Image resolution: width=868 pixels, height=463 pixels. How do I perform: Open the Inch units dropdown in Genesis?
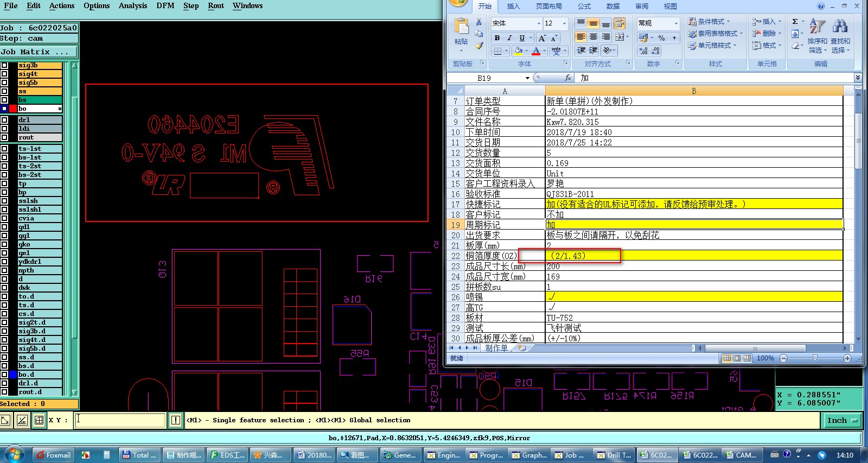coord(843,420)
